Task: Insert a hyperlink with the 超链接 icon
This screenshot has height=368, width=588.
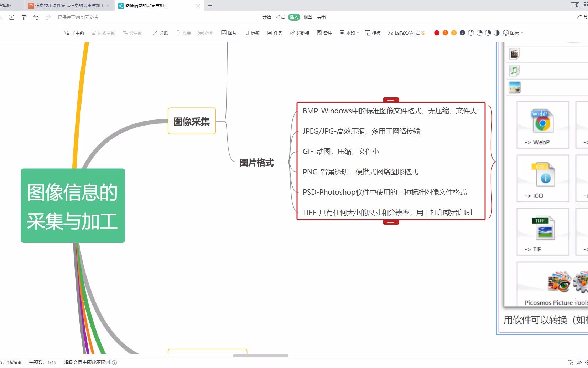Action: pos(299,33)
